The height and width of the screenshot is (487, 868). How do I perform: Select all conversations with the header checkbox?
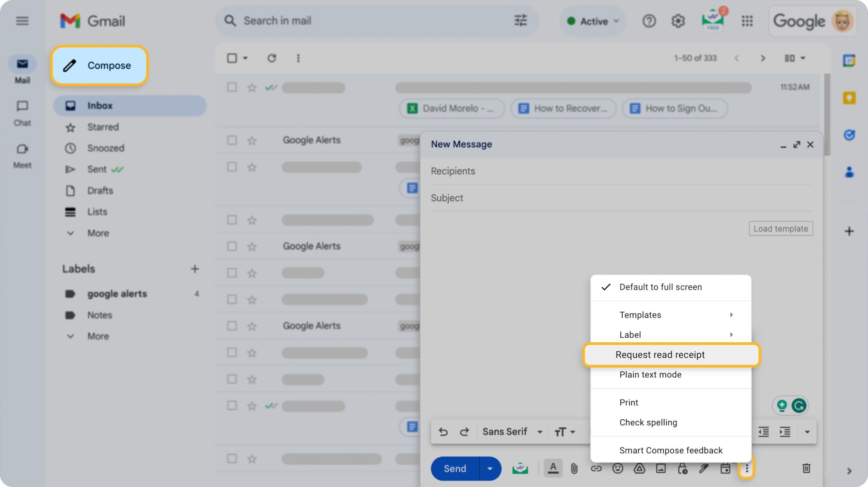pyautogui.click(x=232, y=58)
